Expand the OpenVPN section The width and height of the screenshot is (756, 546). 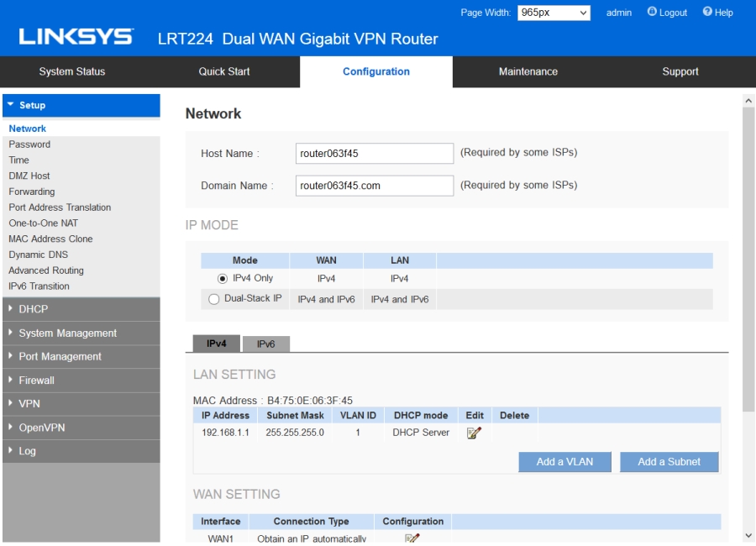pyautogui.click(x=81, y=428)
